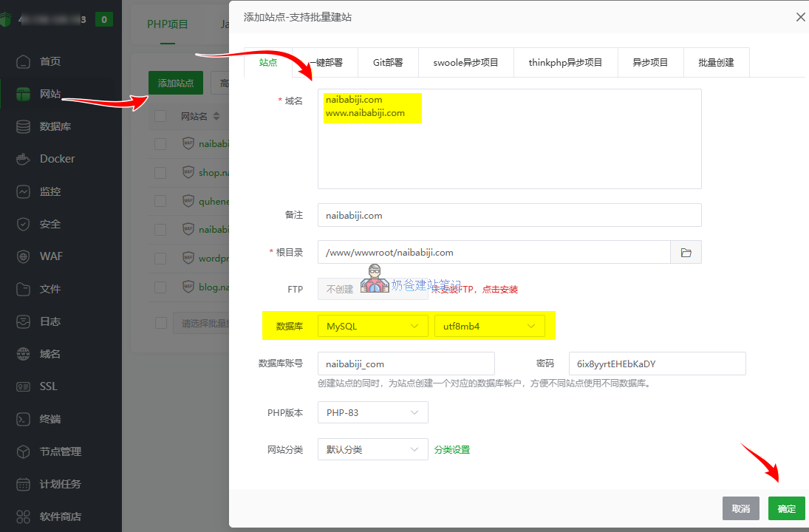Open 分类设置 category settings
Screen dimensions: 809x532
[451, 449]
